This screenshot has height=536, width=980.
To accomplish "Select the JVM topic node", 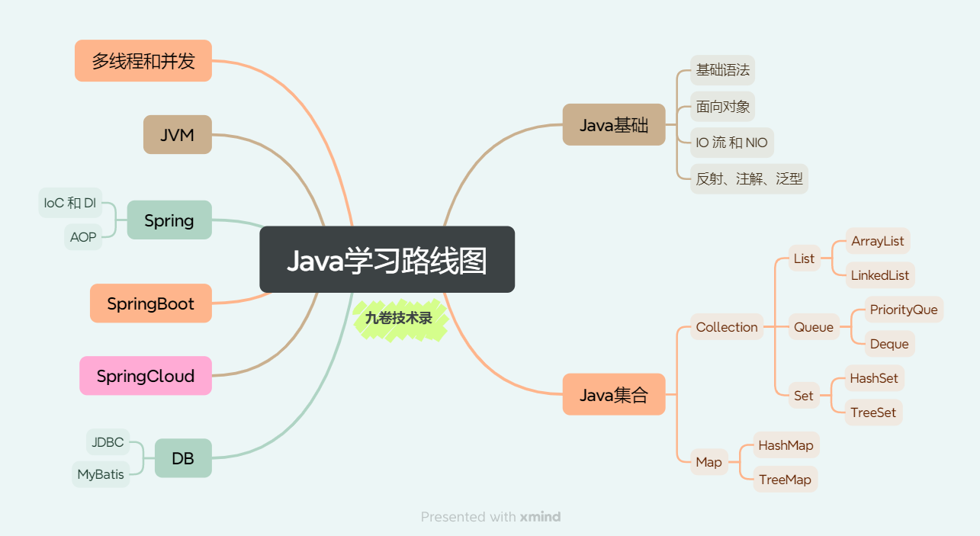I will click(x=178, y=135).
